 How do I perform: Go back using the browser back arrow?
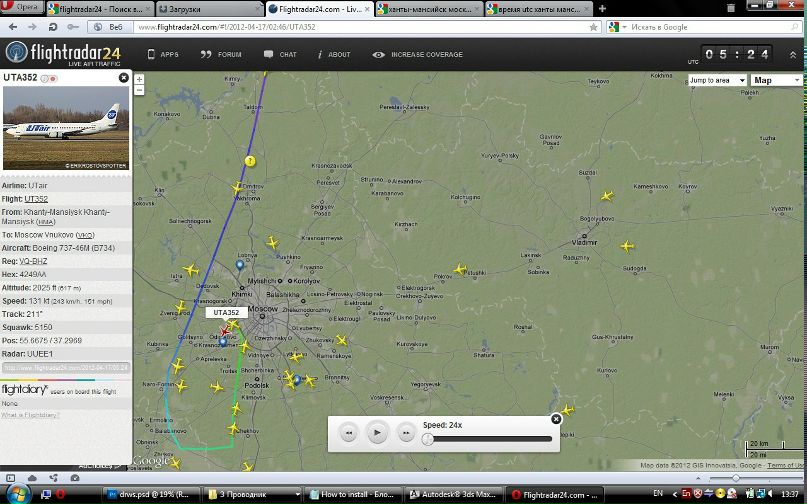tap(13, 27)
